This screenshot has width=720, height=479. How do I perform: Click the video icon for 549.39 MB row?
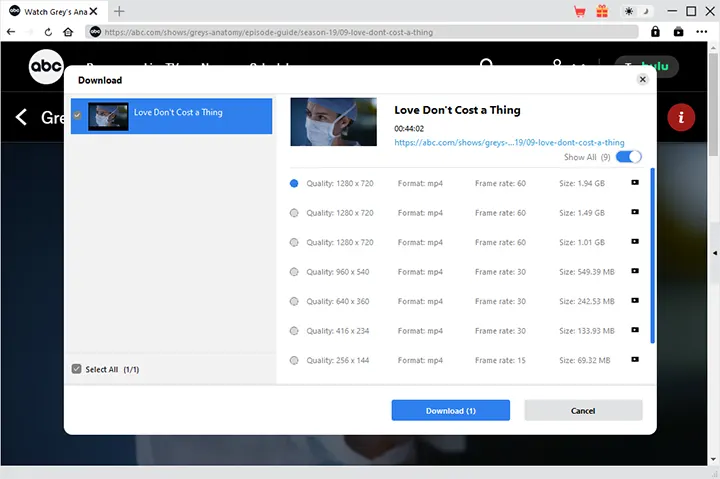click(634, 272)
